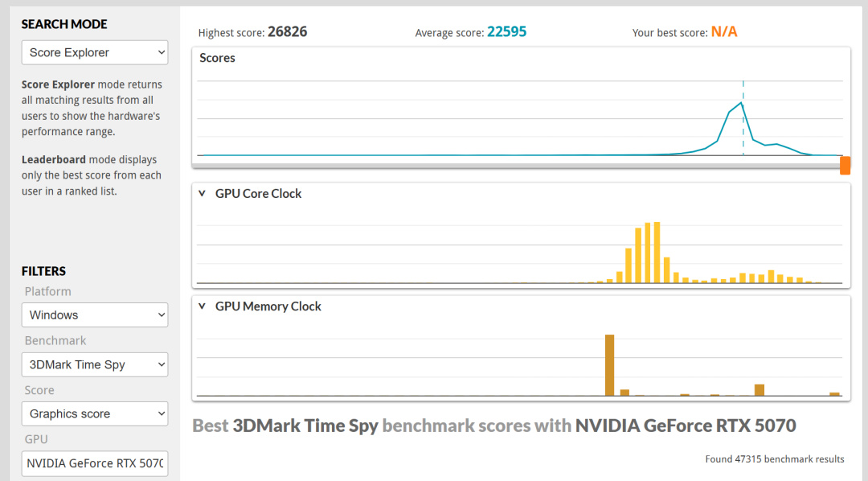
Task: Click the Average score value 22595
Action: (x=506, y=31)
